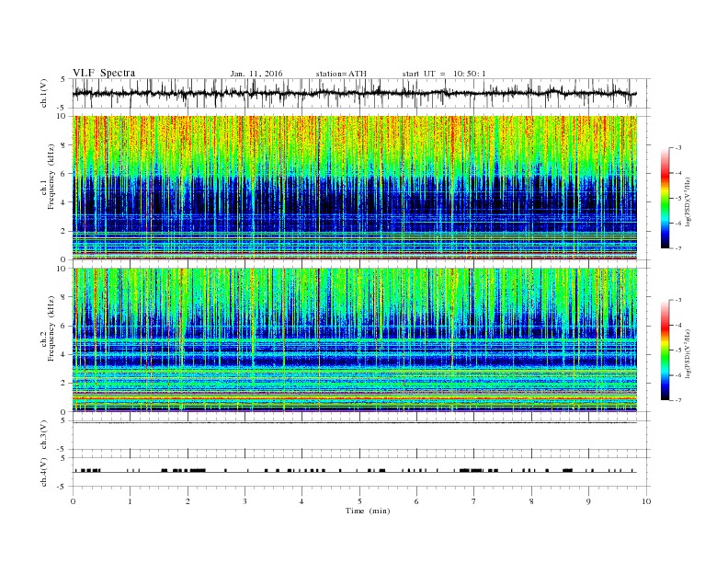The image size is (728, 563).
Task: Click the 'VLF Spectra' plot title
Action: pos(104,73)
